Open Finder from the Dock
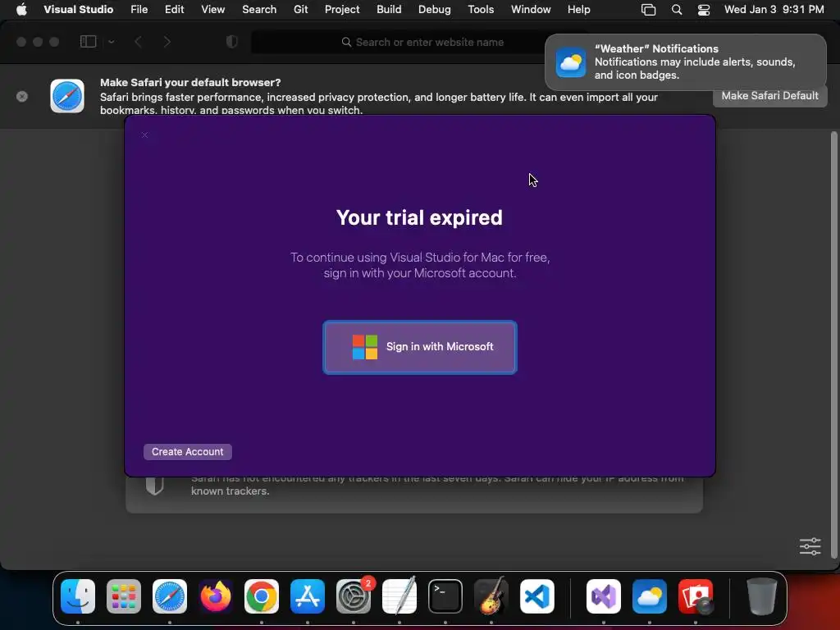This screenshot has width=840, height=630. pyautogui.click(x=78, y=596)
